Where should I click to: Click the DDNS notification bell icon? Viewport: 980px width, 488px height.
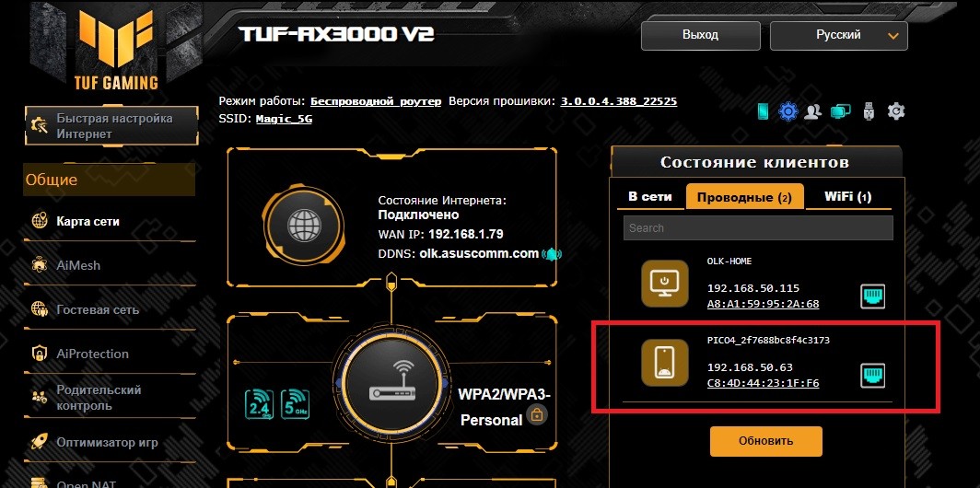click(x=552, y=254)
